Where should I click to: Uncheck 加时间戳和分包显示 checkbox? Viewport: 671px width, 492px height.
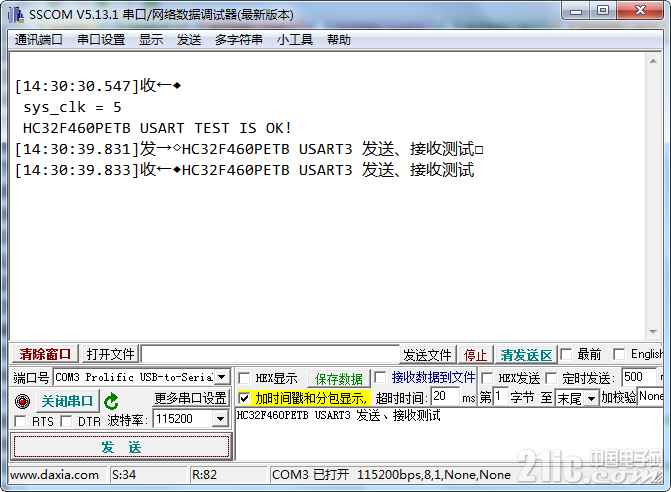(x=244, y=398)
